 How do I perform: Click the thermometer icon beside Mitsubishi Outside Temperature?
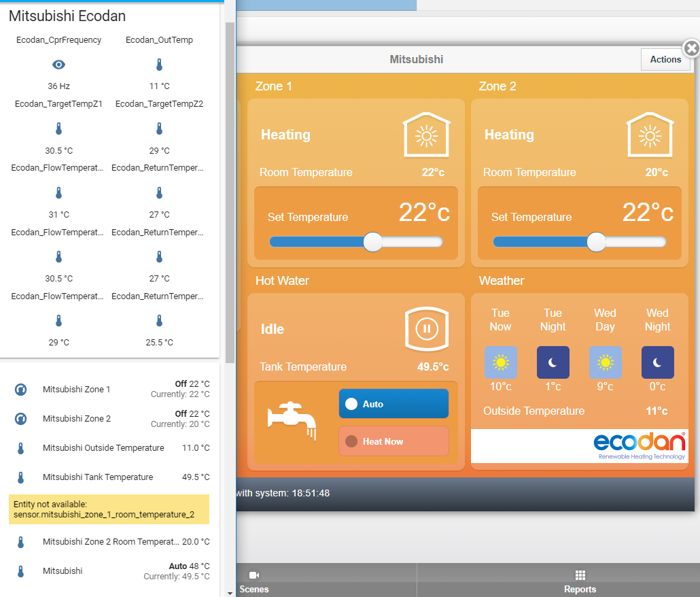(x=20, y=447)
